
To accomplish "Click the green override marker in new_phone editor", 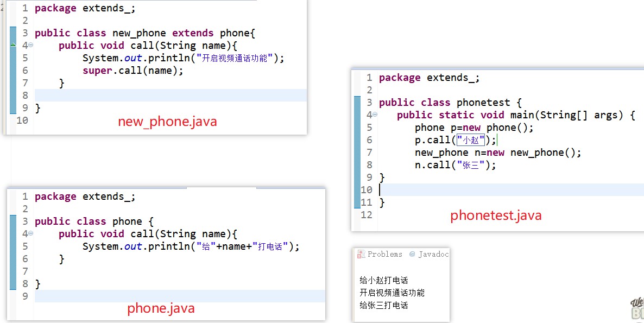I will [x=12, y=45].
